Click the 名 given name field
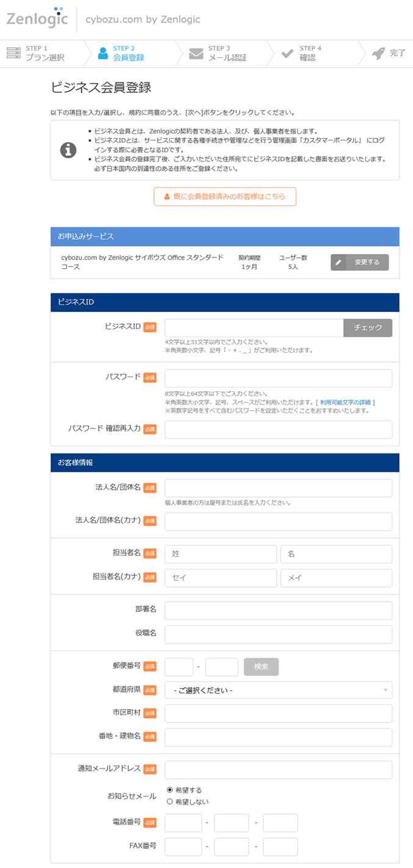413x868 pixels. (336, 554)
